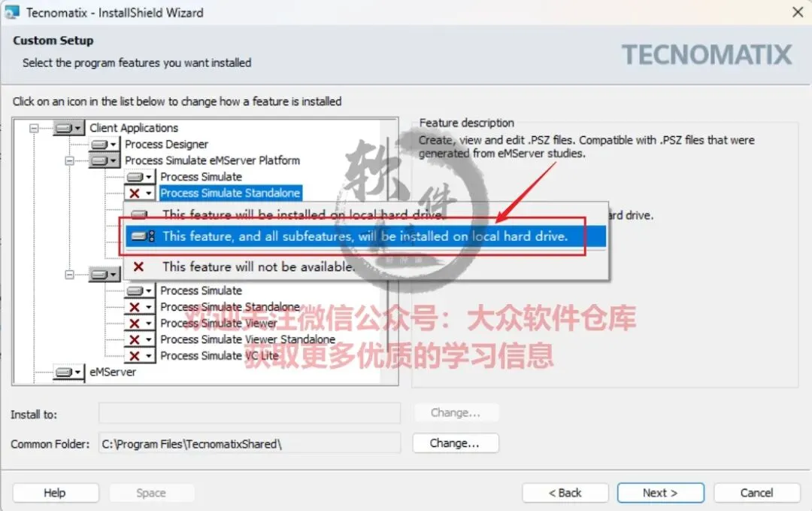Open the Process Simulate eMServer Platform install dropdown
This screenshot has height=511, width=812.
(x=104, y=160)
